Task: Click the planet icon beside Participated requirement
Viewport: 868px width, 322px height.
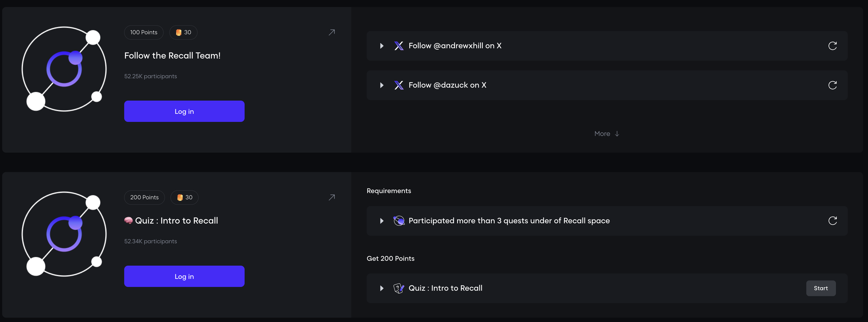Action: click(399, 221)
